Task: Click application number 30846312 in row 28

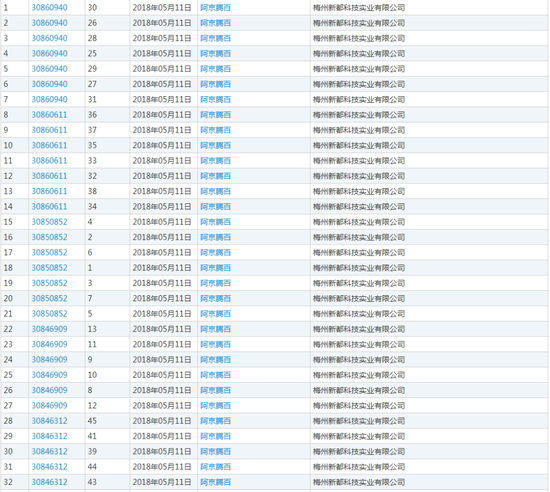Action: [49, 421]
